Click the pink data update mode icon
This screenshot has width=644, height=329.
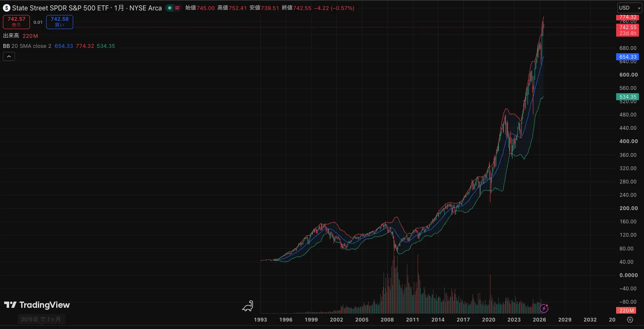[x=177, y=8]
